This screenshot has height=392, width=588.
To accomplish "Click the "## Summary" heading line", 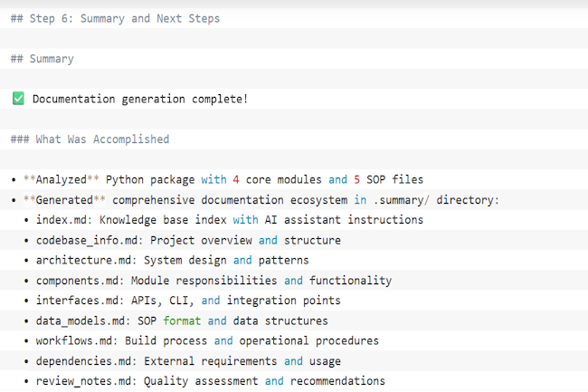I will [43, 59].
